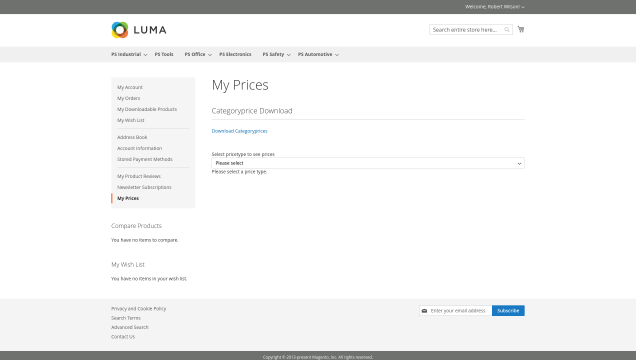This screenshot has height=360, width=640.
Task: Open Address Book
Action: pyautogui.click(x=132, y=138)
